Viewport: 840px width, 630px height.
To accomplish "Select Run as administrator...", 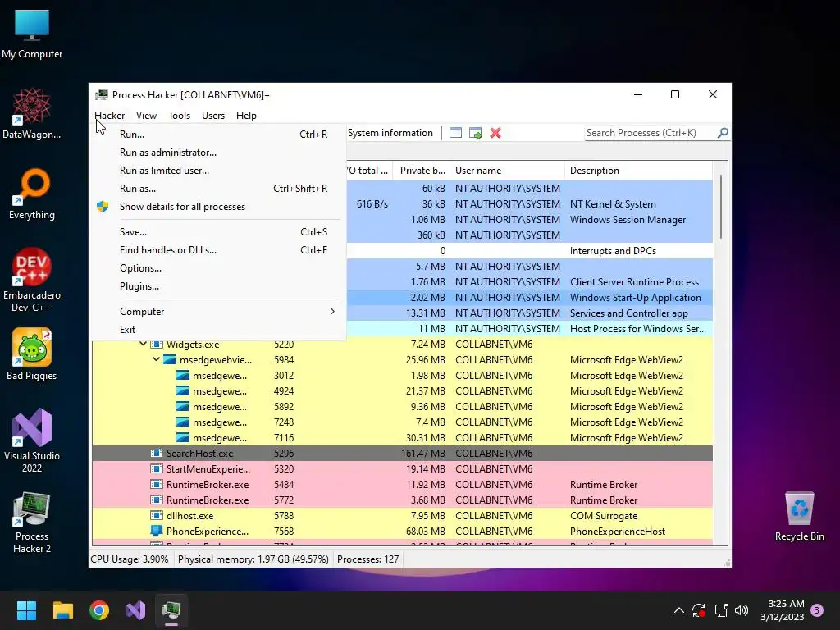I will click(x=218, y=153).
